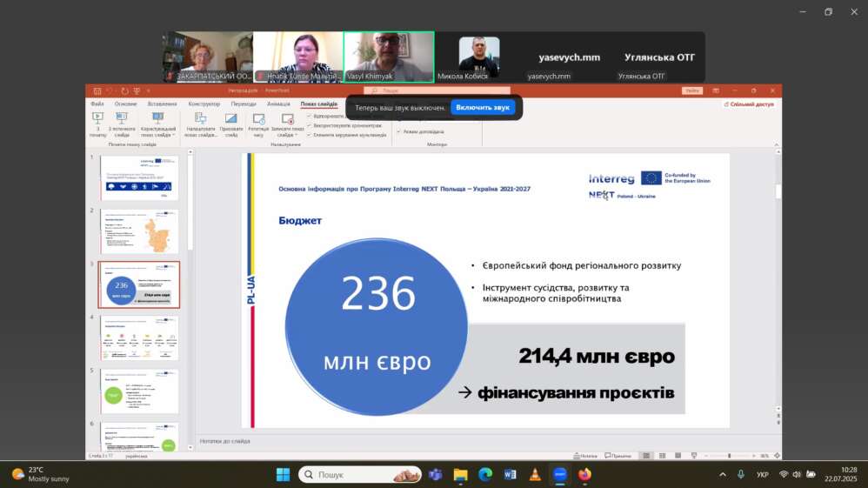Open custom slide show dropdown
The image size is (868, 488).
coord(157,124)
